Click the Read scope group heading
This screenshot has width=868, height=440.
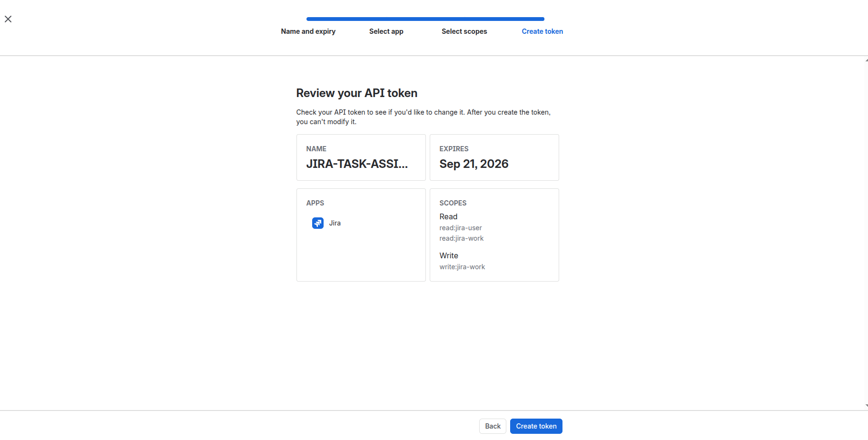tap(448, 217)
